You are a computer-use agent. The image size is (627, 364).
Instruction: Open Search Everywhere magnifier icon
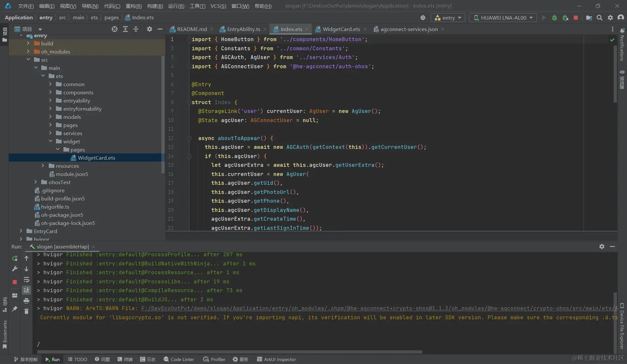(600, 18)
